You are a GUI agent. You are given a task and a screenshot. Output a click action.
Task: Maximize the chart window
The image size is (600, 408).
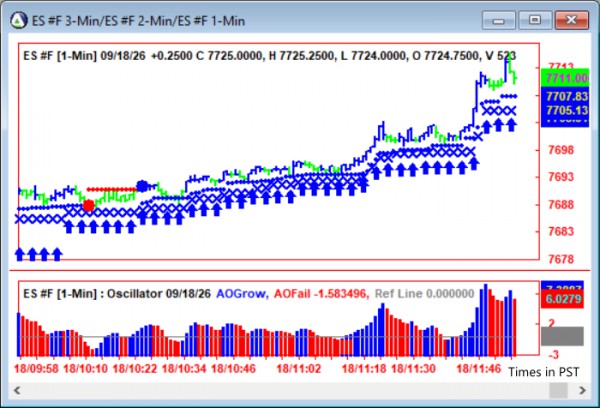[535, 20]
